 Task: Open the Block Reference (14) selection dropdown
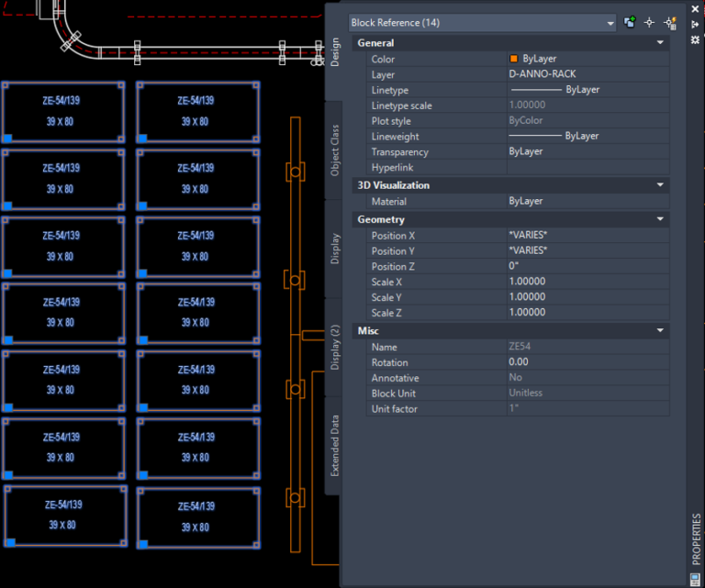(x=610, y=23)
